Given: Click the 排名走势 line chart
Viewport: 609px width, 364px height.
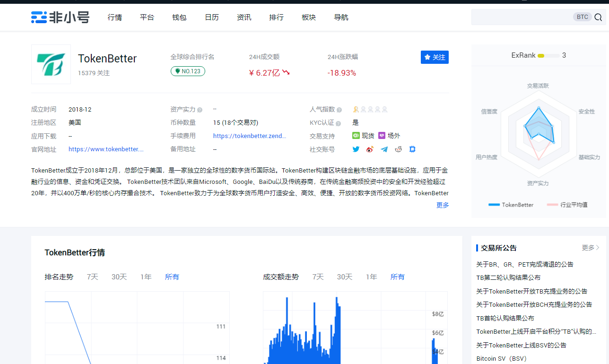Looking at the screenshot, I should [137, 328].
